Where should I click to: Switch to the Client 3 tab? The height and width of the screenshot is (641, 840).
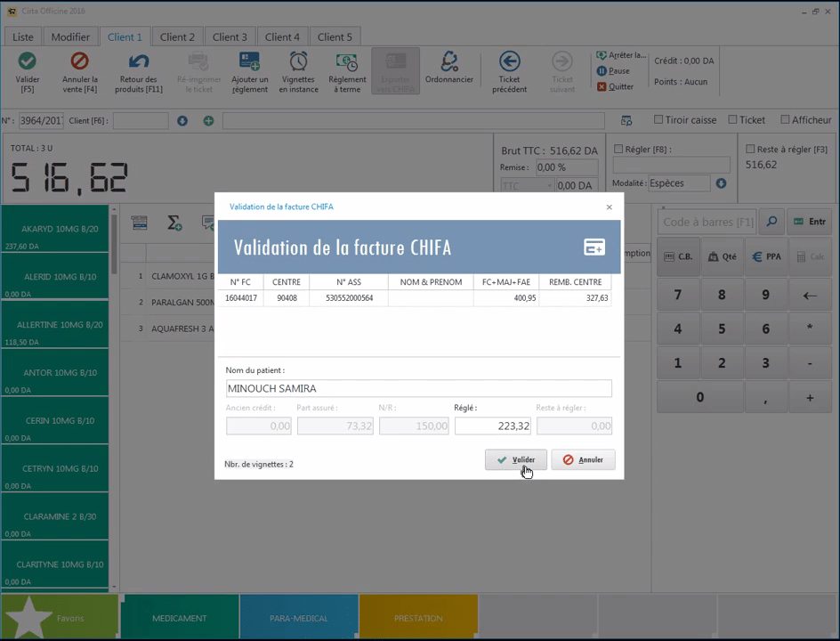point(230,37)
